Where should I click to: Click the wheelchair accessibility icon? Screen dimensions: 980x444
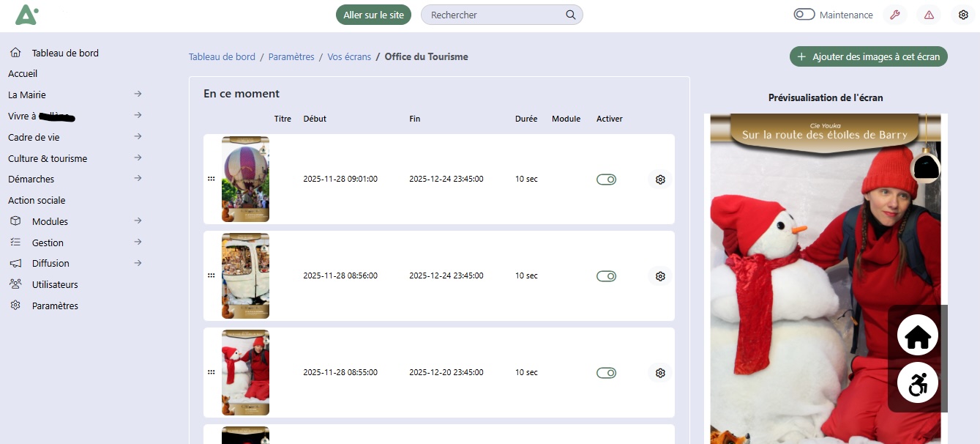918,383
